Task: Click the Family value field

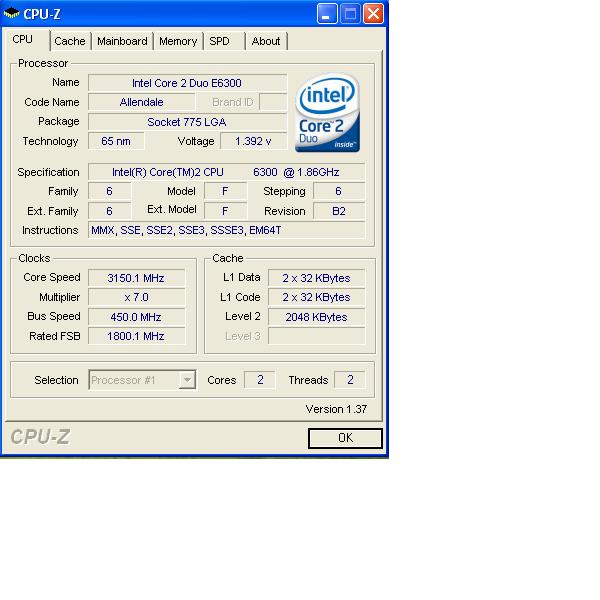Action: pyautogui.click(x=109, y=191)
